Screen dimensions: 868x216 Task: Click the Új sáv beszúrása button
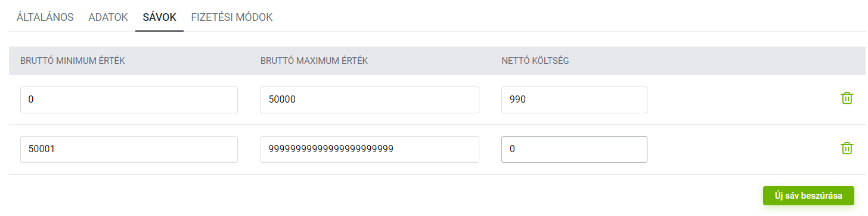808,196
